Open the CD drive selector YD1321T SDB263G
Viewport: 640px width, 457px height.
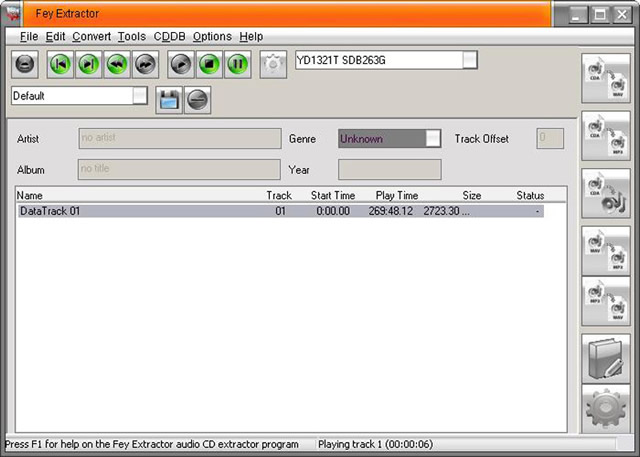386,60
